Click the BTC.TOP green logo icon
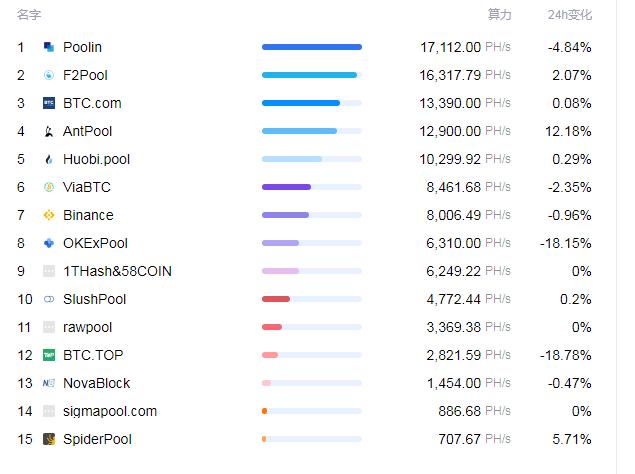Screen dimensions: 635x474 (x=49, y=355)
